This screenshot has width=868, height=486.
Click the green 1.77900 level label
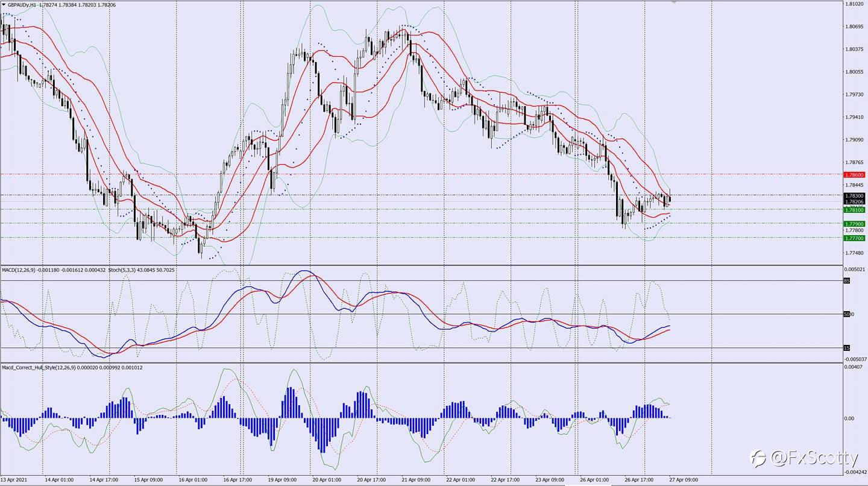855,224
